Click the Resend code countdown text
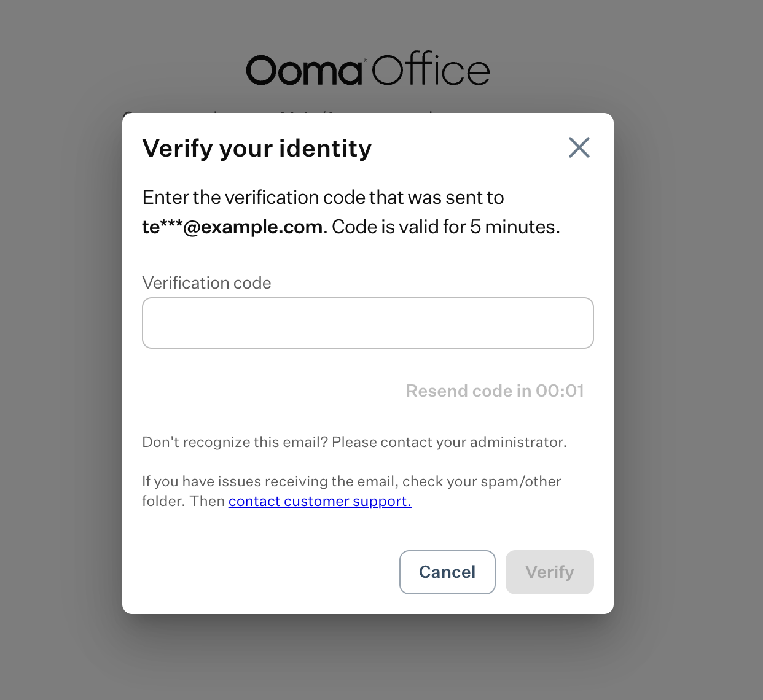 pos(495,391)
